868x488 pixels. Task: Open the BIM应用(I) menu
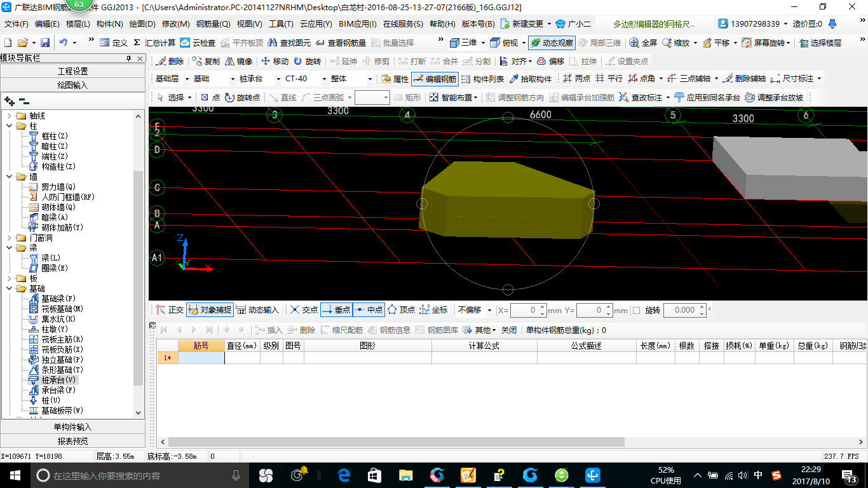(x=358, y=24)
